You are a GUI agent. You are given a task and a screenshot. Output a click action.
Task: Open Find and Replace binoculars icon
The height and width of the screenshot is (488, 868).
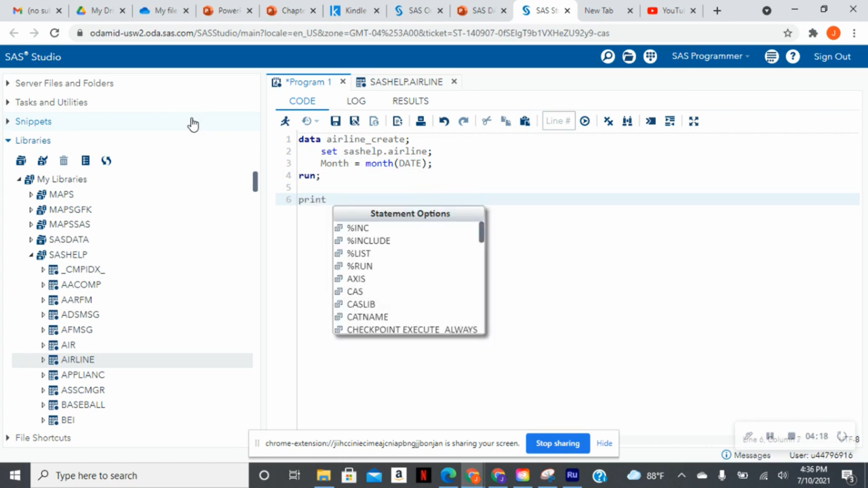(627, 121)
